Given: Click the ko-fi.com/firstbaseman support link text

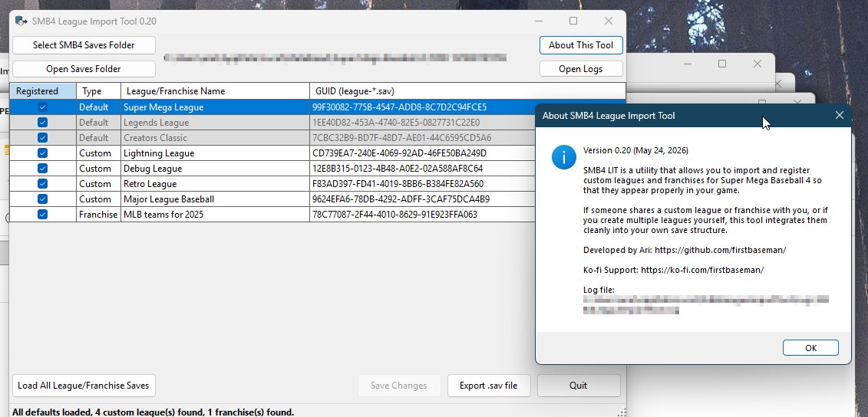Looking at the screenshot, I should (702, 270).
